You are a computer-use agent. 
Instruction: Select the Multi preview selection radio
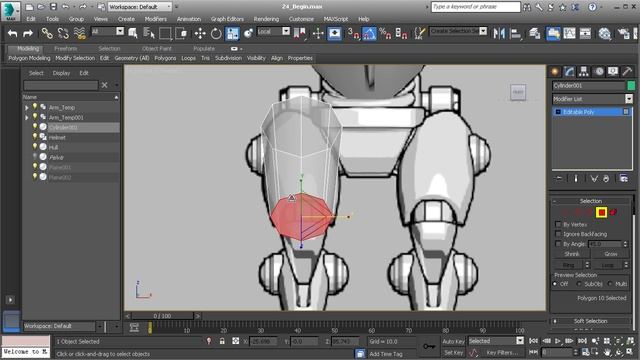click(610, 284)
